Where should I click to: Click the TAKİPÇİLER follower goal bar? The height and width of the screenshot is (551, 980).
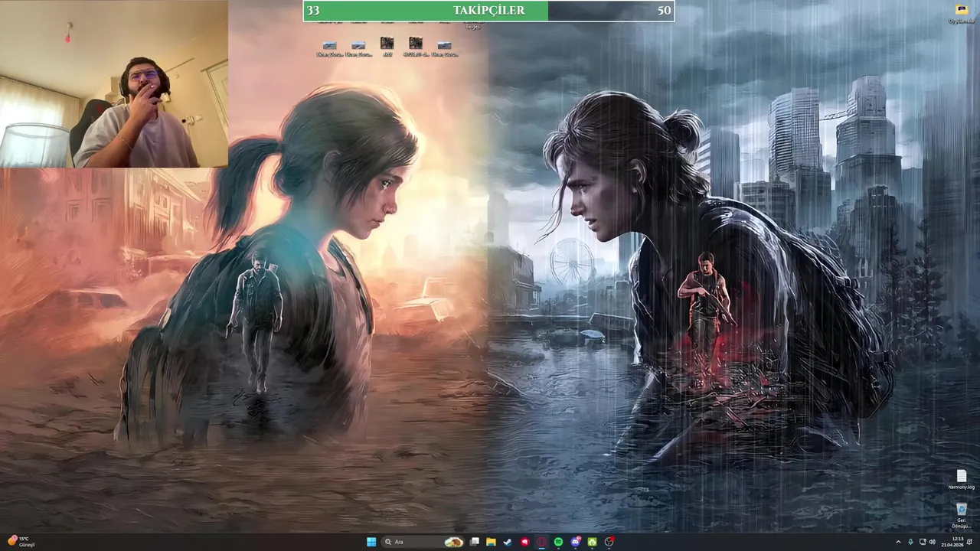[488, 11]
